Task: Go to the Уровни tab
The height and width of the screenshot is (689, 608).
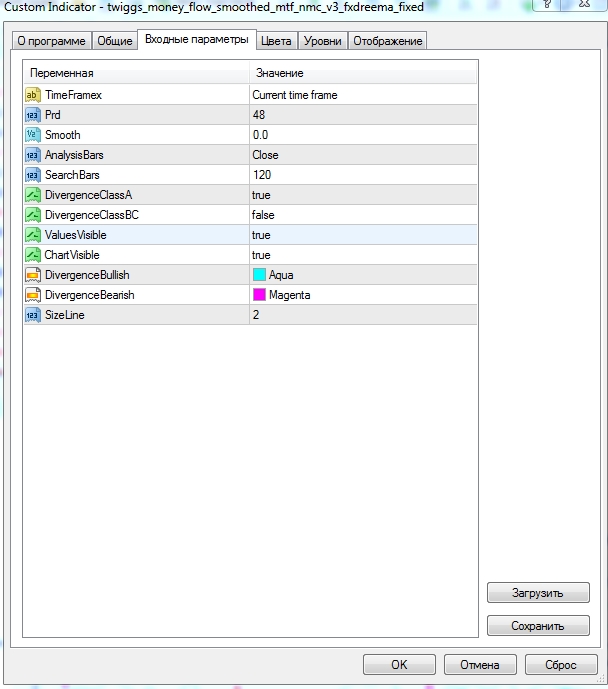Action: (x=323, y=41)
